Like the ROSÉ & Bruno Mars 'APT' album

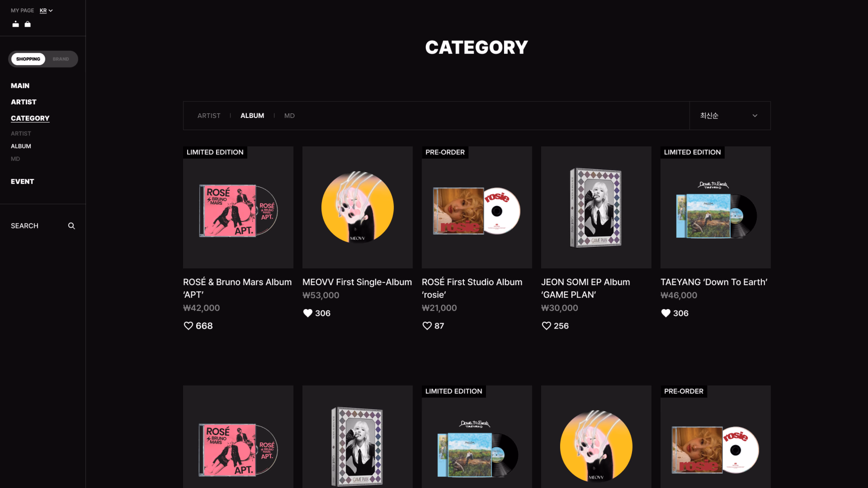(x=188, y=326)
